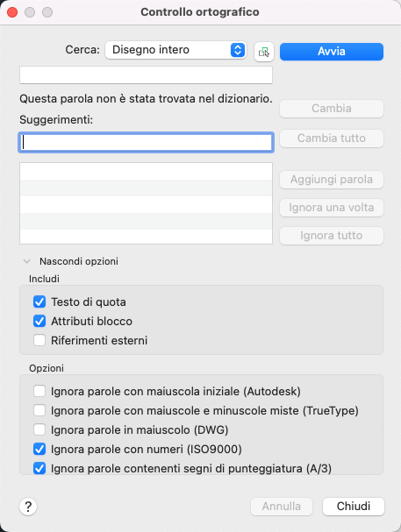This screenshot has height=532, width=401.
Task: Click the Aggiungi parola button
Action: (332, 180)
